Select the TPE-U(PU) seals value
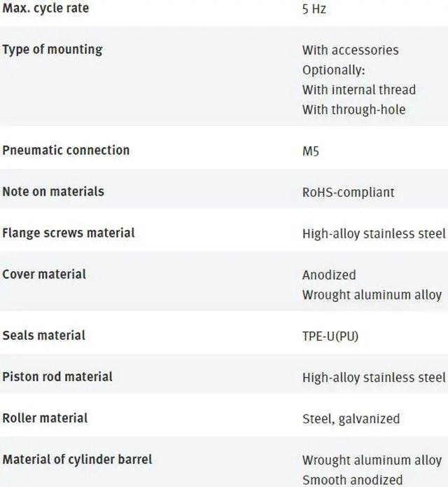This screenshot has width=448, height=487. [330, 336]
